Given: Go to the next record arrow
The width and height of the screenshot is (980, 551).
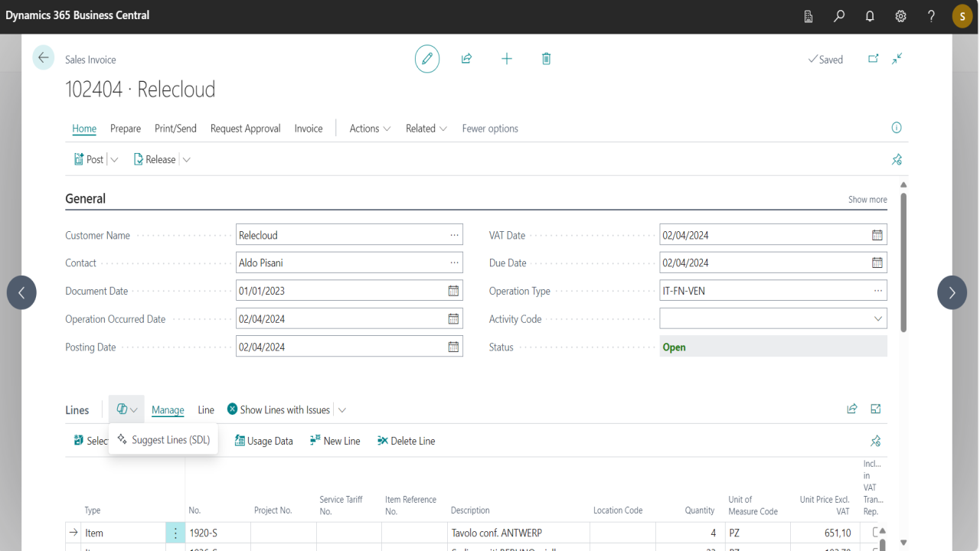Looking at the screenshot, I should 952,292.
